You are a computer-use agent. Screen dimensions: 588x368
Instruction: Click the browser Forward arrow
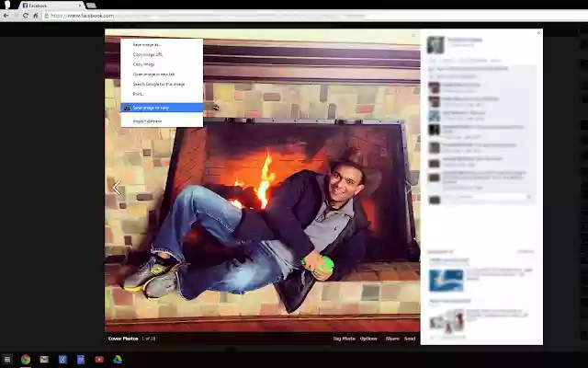[x=16, y=16]
